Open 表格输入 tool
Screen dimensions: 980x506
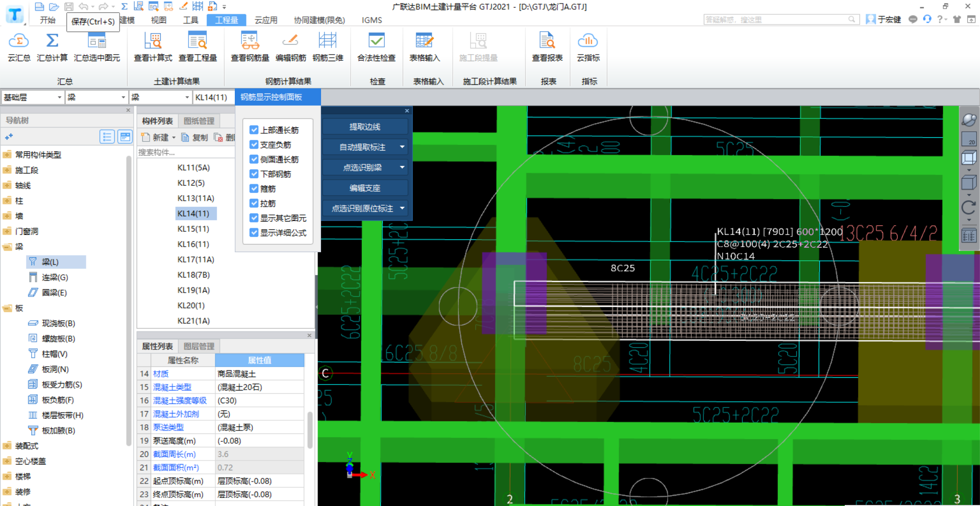coord(424,47)
